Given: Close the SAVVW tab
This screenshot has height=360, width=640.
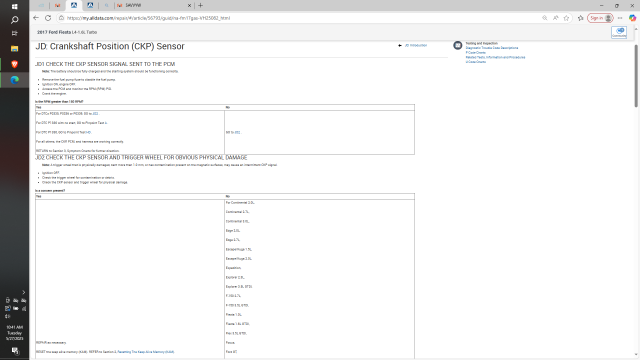Looking at the screenshot, I should point(189,5).
